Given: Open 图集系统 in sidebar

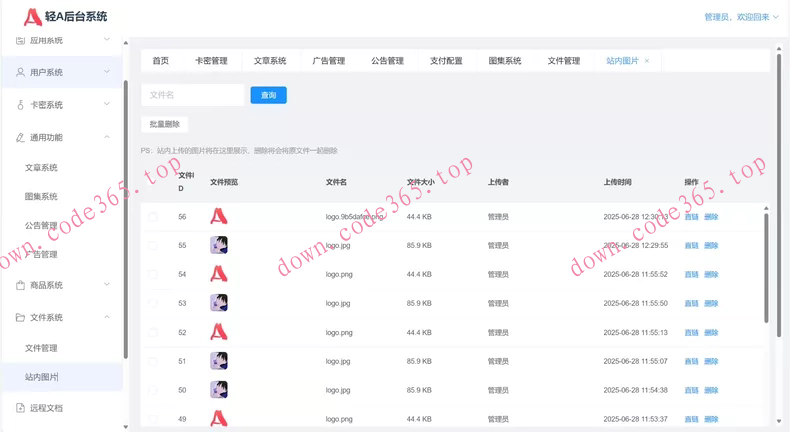Looking at the screenshot, I should tap(41, 196).
